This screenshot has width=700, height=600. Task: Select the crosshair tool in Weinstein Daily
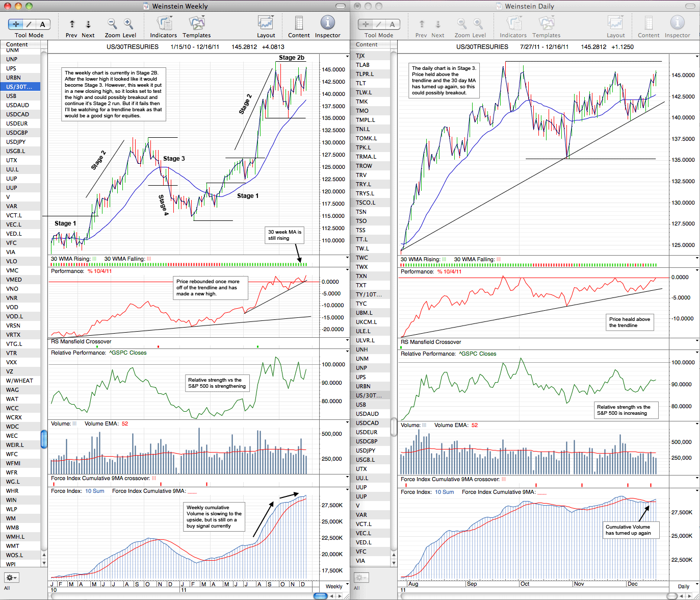pyautogui.click(x=366, y=24)
